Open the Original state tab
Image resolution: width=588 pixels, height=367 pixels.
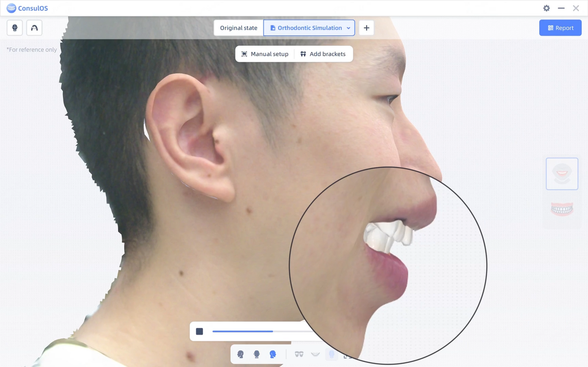tap(238, 28)
